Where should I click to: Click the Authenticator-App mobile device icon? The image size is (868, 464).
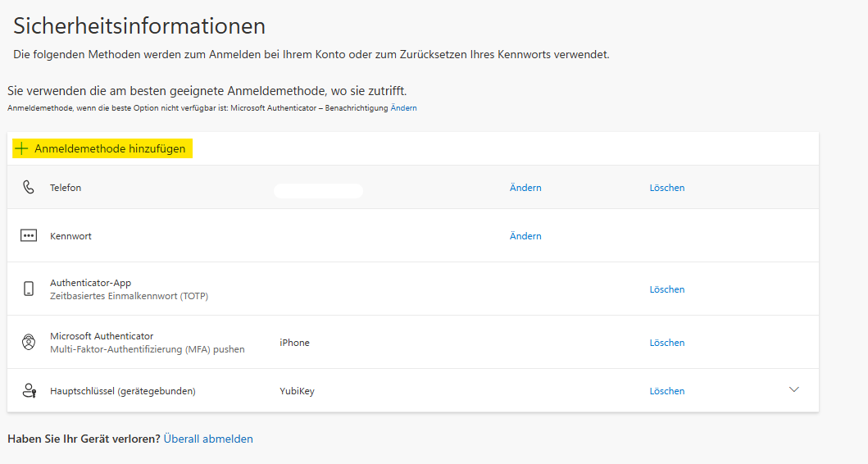coord(29,289)
